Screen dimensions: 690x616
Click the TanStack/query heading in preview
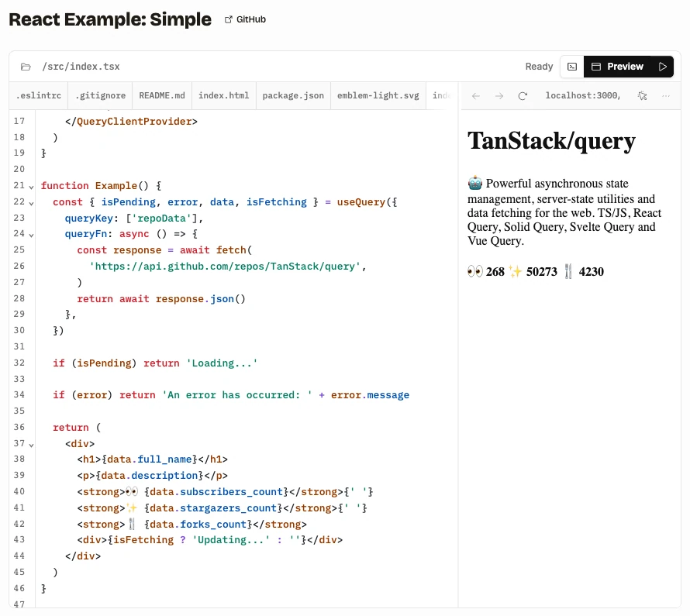click(551, 142)
